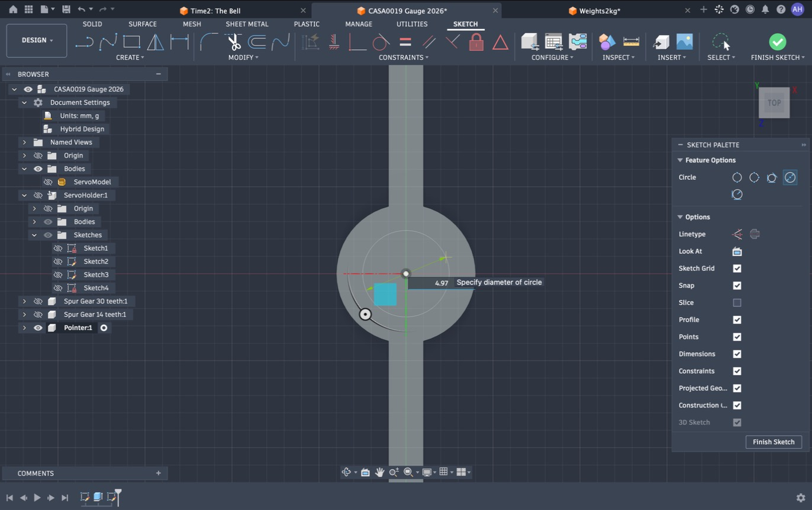Viewport: 812px width, 510px height.
Task: Toggle the Dimensions checkbox
Action: click(x=737, y=354)
